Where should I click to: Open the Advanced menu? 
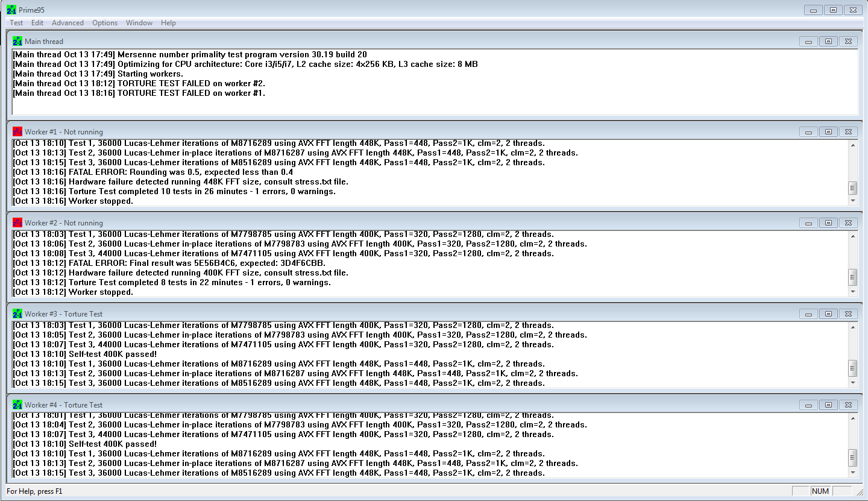68,23
